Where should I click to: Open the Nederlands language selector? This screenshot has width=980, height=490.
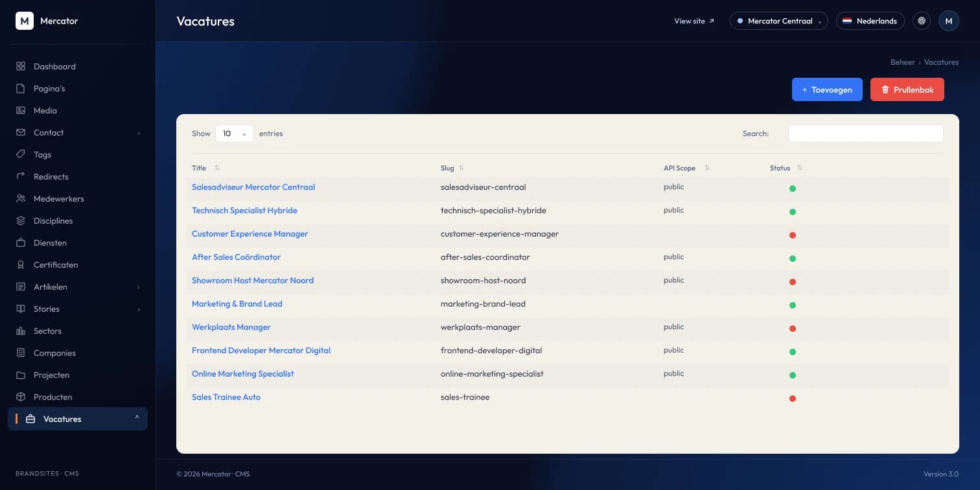(870, 21)
